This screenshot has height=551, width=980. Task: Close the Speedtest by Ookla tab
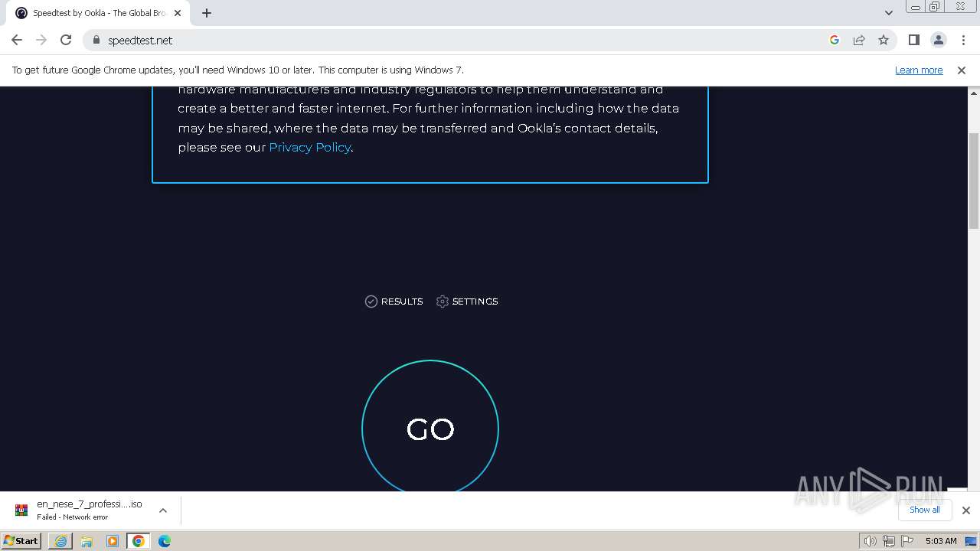pos(177,13)
